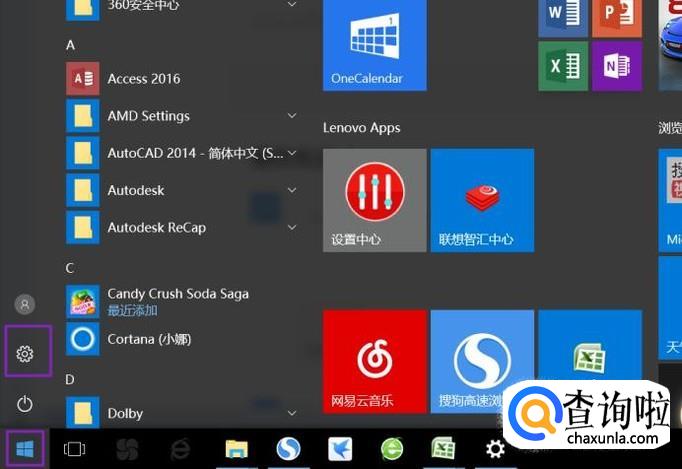The width and height of the screenshot is (682, 469).
Task: Jump to letter A section header
Action: 70,45
